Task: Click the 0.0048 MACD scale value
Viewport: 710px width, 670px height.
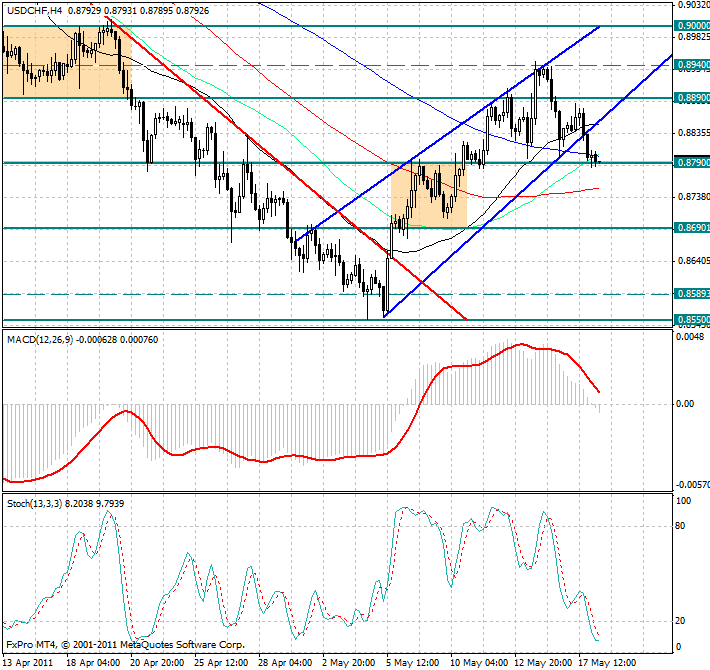Action: (x=691, y=337)
